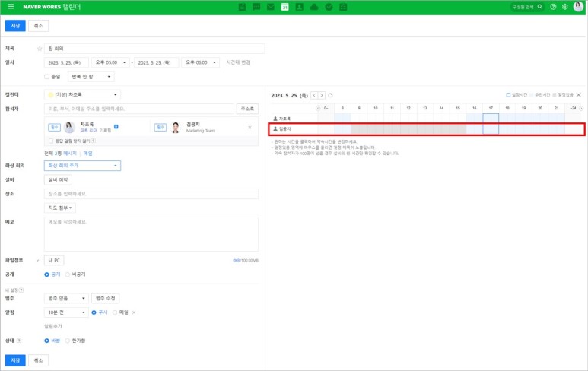Image resolution: width=588 pixels, height=371 pixels.
Task: Click the 메일 link under attendees
Action: click(x=87, y=154)
